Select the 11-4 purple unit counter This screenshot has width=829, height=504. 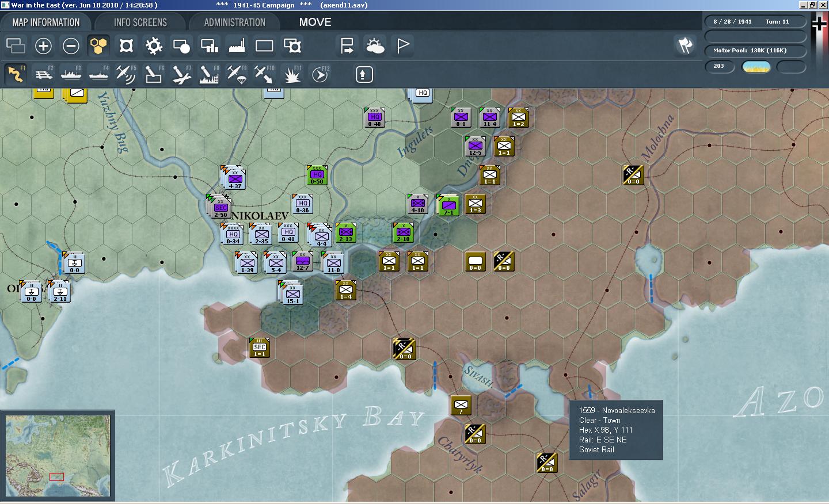pos(489,117)
